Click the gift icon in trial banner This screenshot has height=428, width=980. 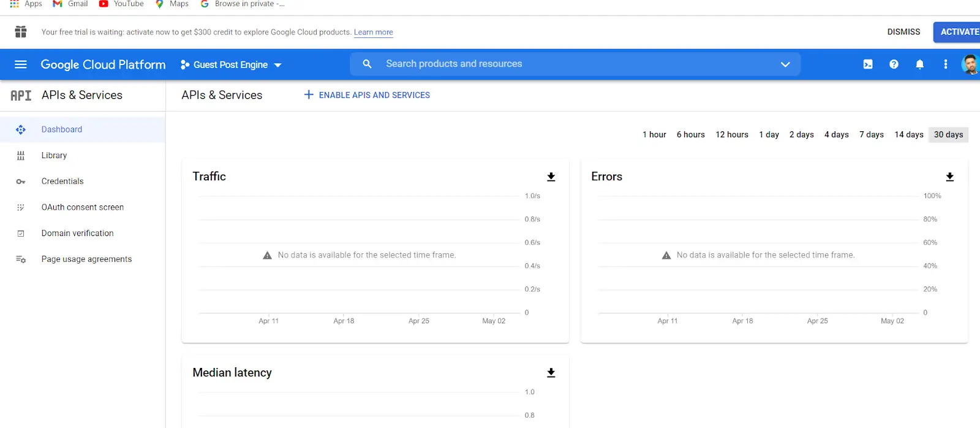coord(21,32)
